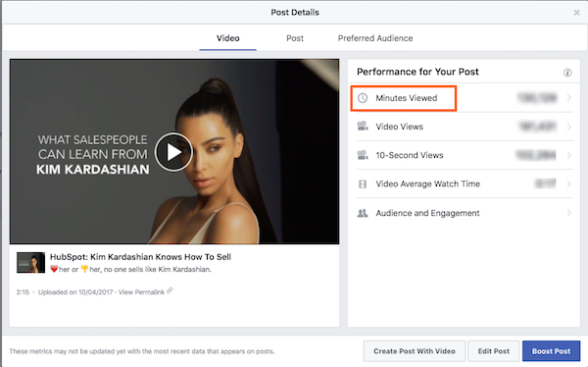The width and height of the screenshot is (588, 367).
Task: Open the 10-Second Views metric label
Action: click(x=410, y=155)
